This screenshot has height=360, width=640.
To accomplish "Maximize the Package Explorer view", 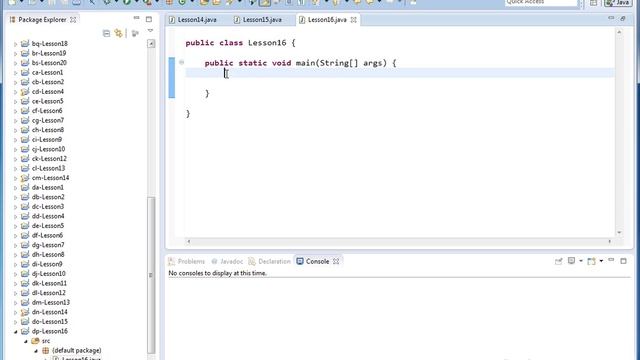I will (149, 19).
